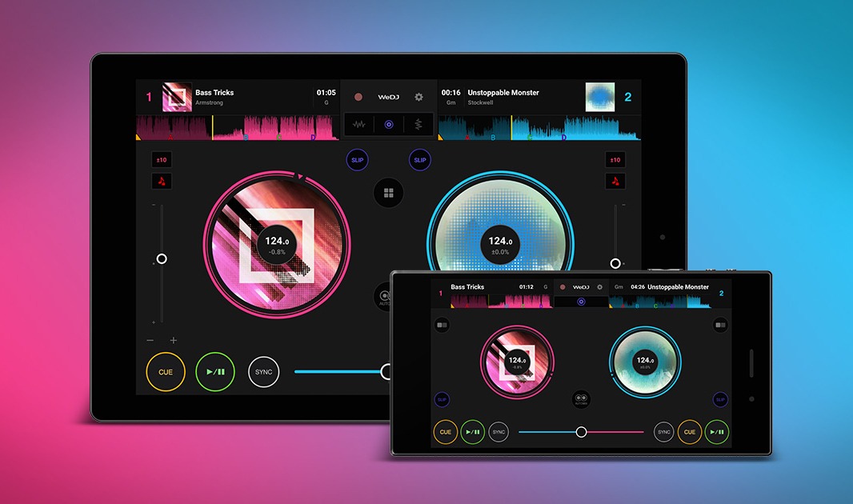Tap the tablet's tempo plus nudge icon
The width and height of the screenshot is (853, 504).
click(174, 340)
